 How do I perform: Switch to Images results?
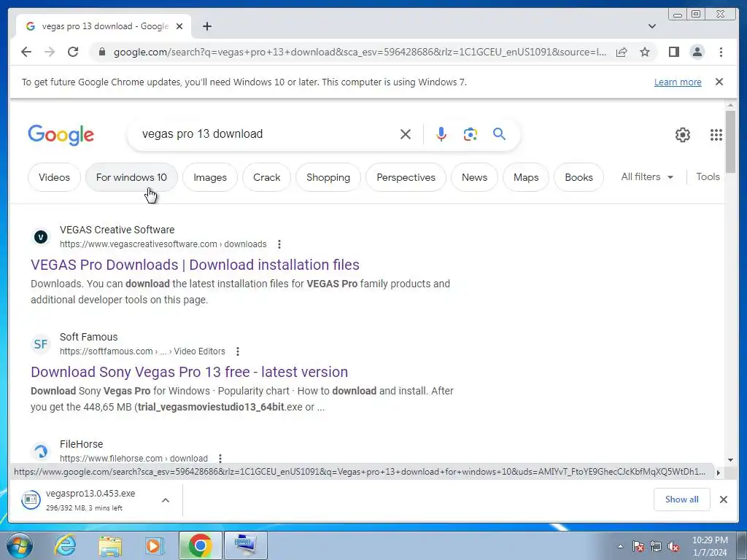210,177
